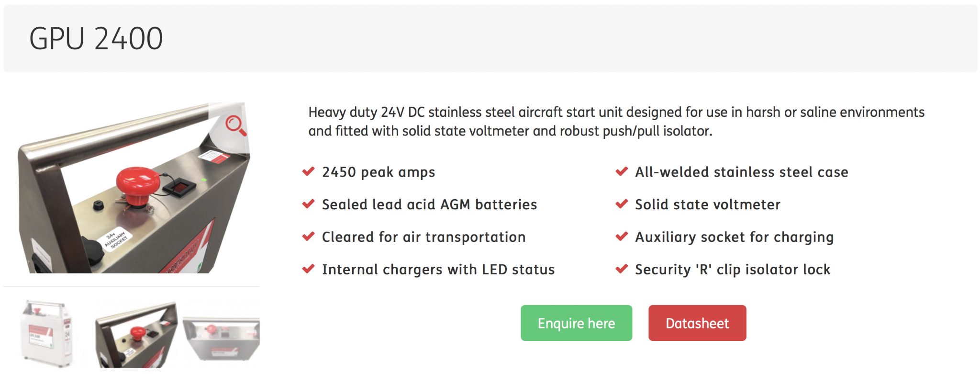This screenshot has width=980, height=374.
Task: Click checkmark beside Cleared for air transportation
Action: (309, 237)
